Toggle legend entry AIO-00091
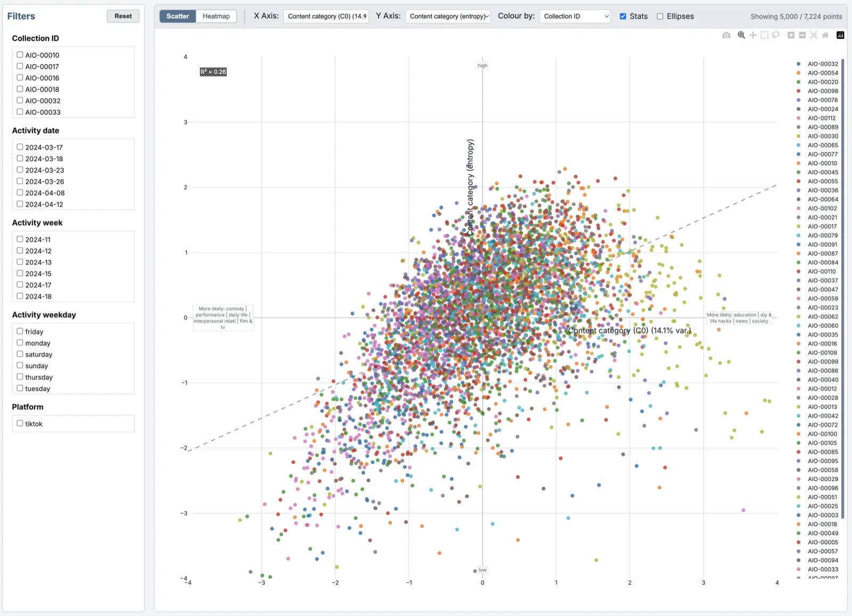The width and height of the screenshot is (852, 616). click(x=817, y=244)
